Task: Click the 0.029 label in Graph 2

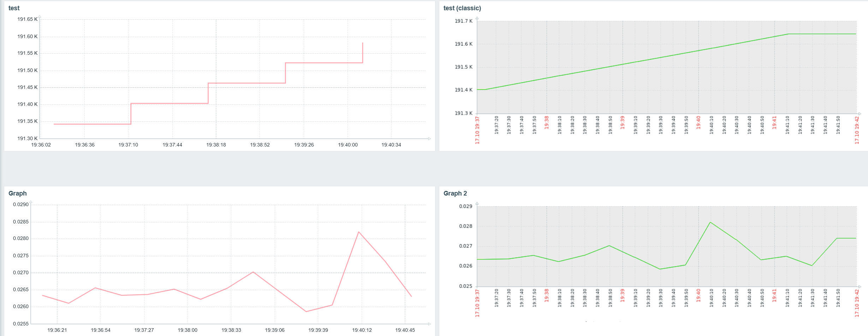Action: pyautogui.click(x=465, y=206)
